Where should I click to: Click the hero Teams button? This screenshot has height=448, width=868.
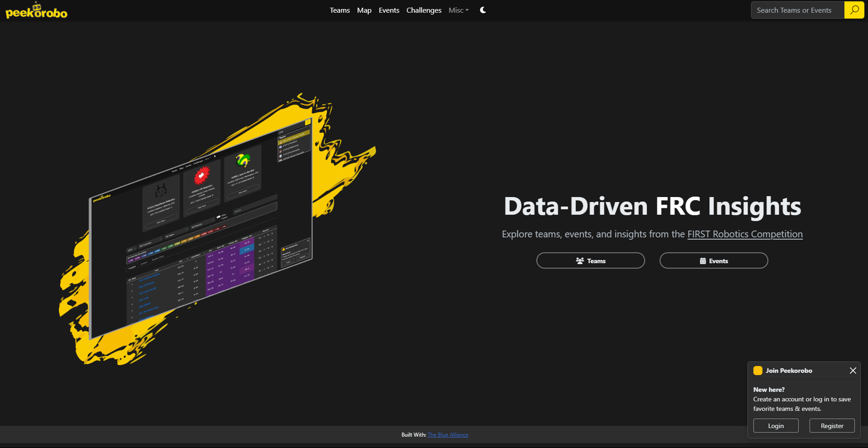click(590, 260)
